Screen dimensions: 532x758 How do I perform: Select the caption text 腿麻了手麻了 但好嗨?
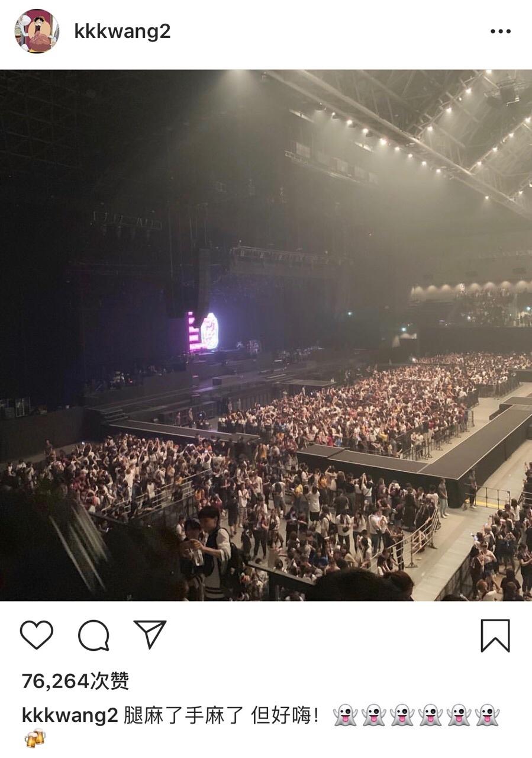[222, 715]
